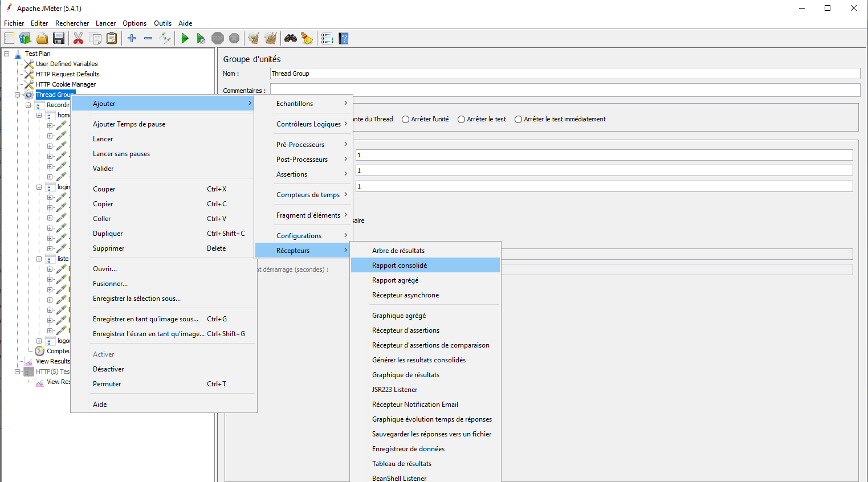Open Search with binoculars icon
The width and height of the screenshot is (868, 482).
[x=291, y=38]
